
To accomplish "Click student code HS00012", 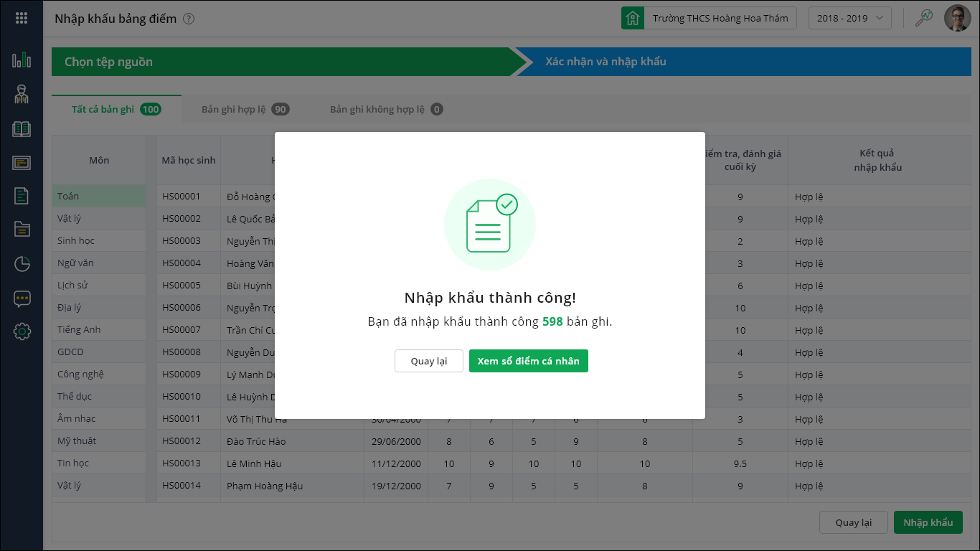I will pyautogui.click(x=182, y=441).
